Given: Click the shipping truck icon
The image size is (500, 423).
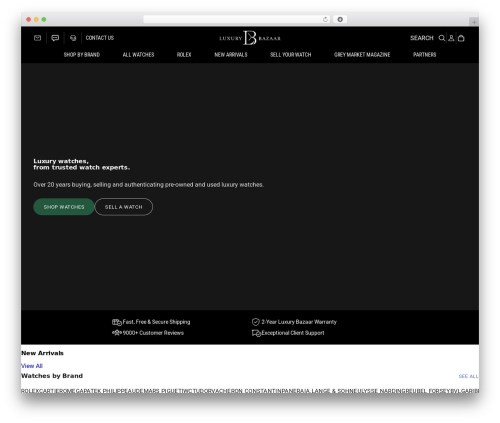Looking at the screenshot, I should click(x=117, y=322).
